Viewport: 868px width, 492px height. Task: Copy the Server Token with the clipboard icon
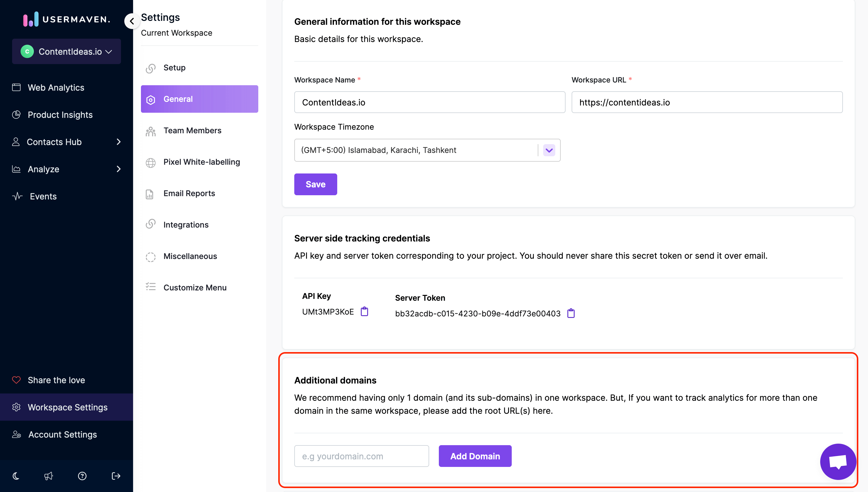(571, 313)
